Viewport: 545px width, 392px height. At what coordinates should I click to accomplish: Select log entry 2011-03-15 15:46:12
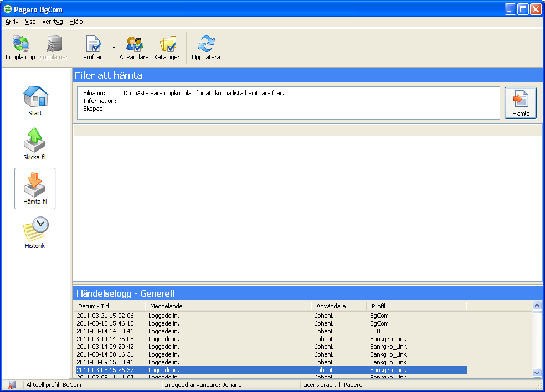click(x=271, y=323)
